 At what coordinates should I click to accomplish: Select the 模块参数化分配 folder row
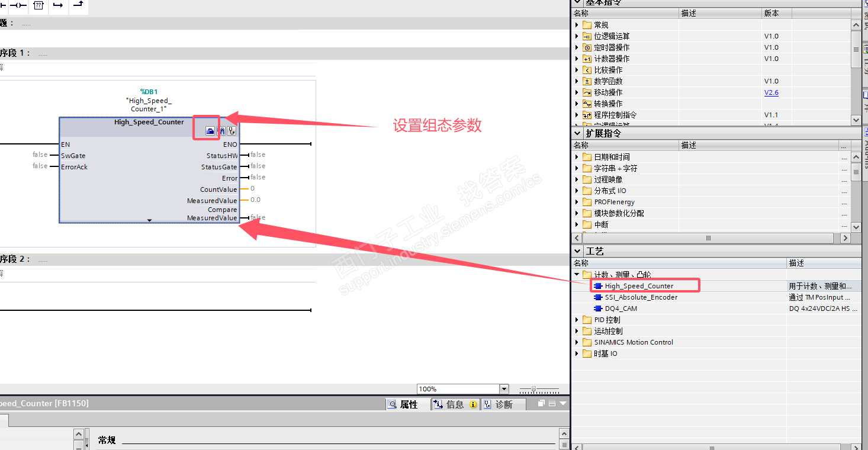point(716,213)
